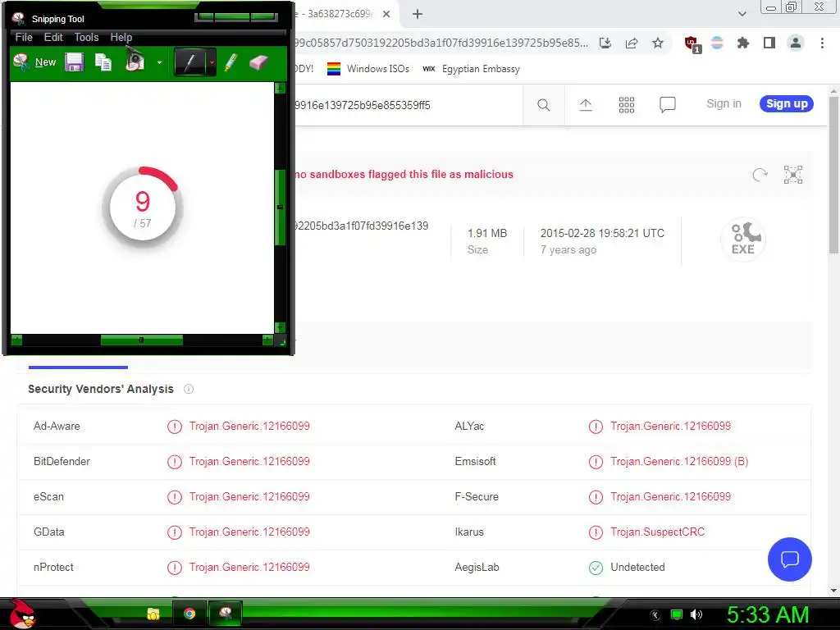
Task: Click Ad-Aware's Trojan.Generic.12166099 result
Action: point(249,427)
